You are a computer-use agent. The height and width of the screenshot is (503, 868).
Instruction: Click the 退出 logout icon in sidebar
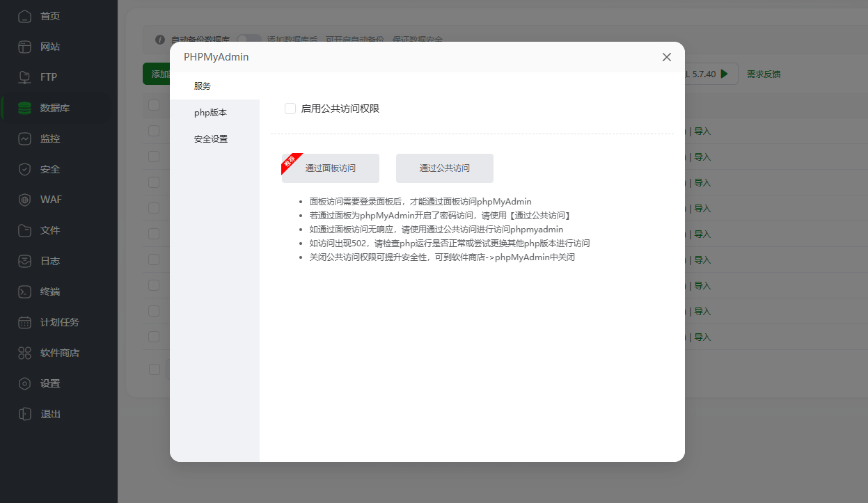tap(25, 414)
